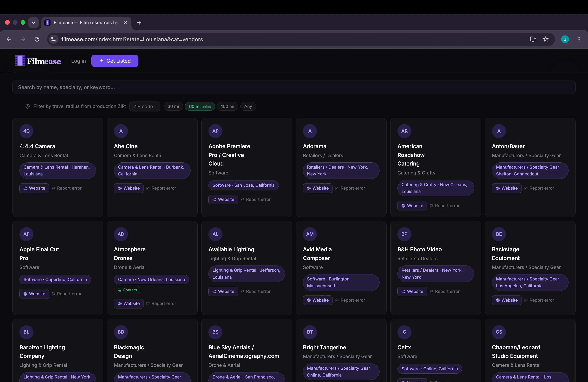
Task: Click the Camera · New Orleans, Louisiana tag
Action: (151, 280)
